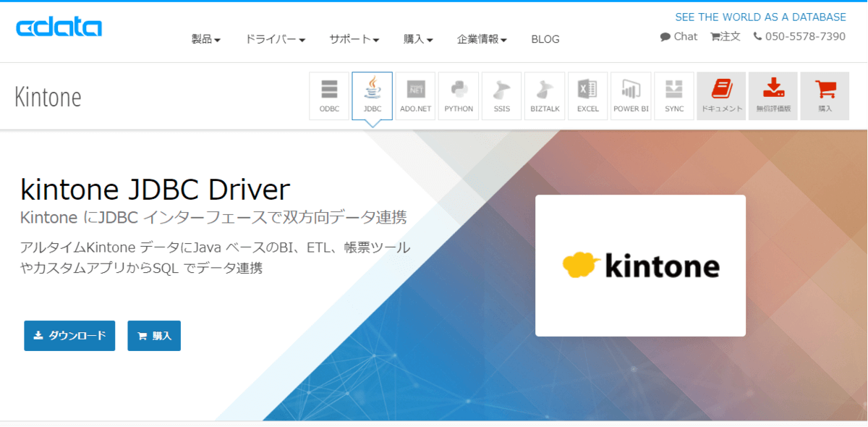Open the ドキュメント documentation icon
The height and width of the screenshot is (427, 868).
721,96
